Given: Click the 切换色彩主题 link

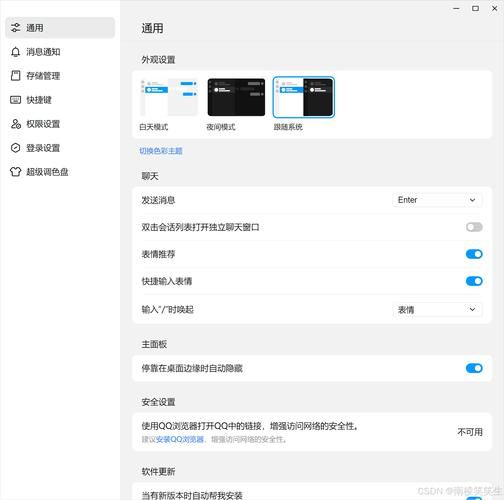Looking at the screenshot, I should click(161, 151).
